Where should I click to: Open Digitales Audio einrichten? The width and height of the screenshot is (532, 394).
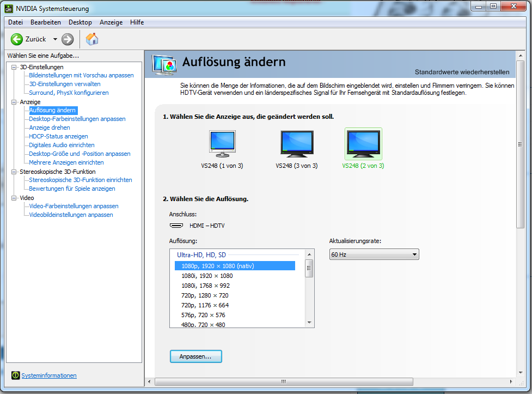tap(62, 145)
